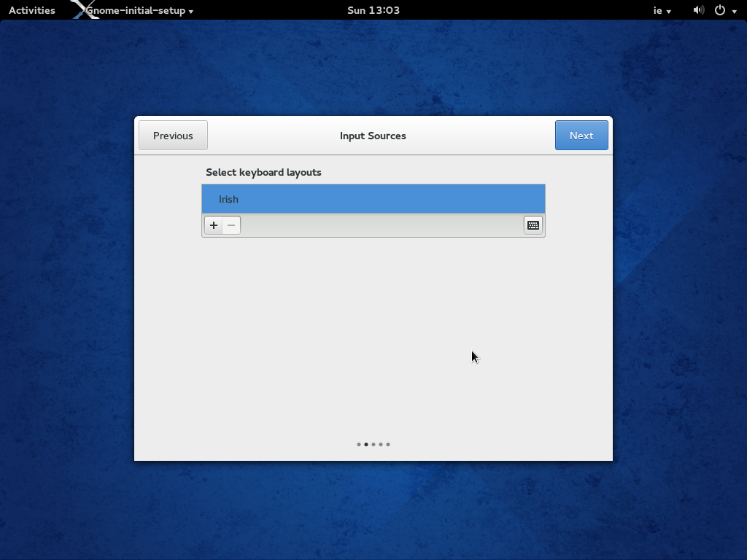Expand the dropdown arrow beside 'ie'
Screen dimensions: 747x560
(669, 11)
